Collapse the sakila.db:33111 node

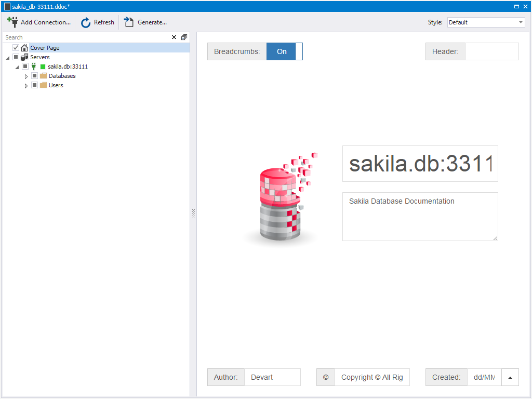[x=17, y=67]
